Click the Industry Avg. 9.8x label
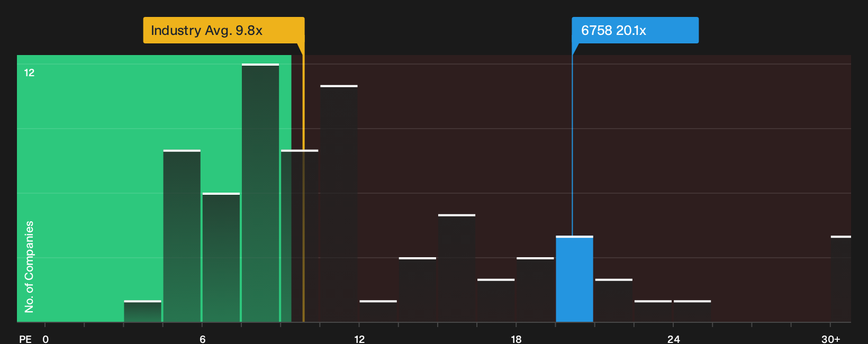The height and width of the screenshot is (344, 868). [x=224, y=30]
